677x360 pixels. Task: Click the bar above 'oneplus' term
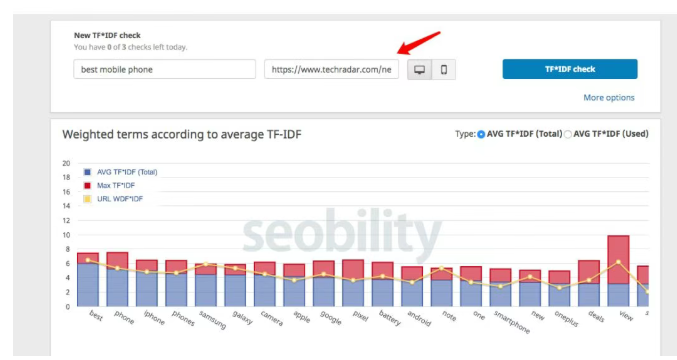point(560,289)
